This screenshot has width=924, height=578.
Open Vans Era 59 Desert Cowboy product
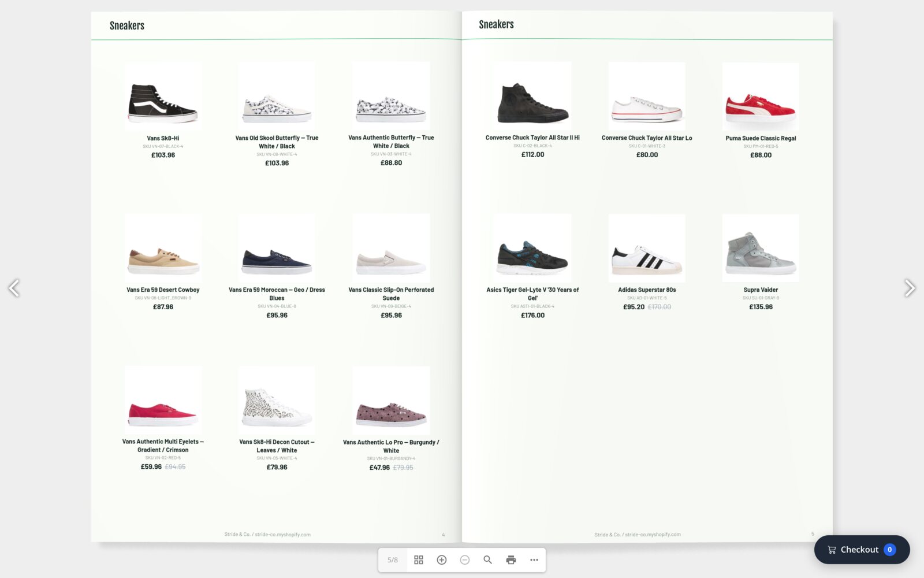coord(163,290)
